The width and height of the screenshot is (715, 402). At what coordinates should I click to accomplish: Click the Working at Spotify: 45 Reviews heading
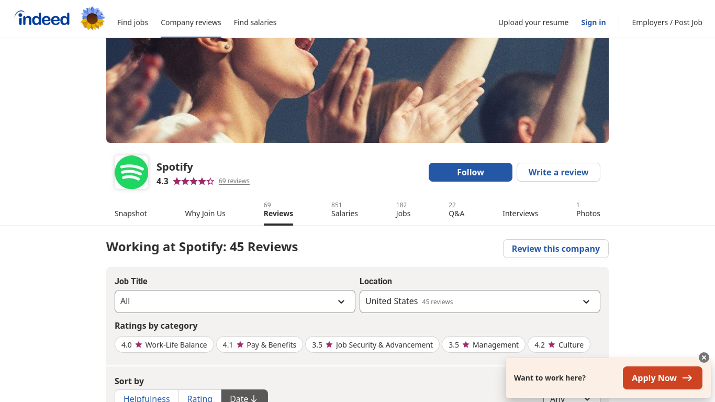202,247
